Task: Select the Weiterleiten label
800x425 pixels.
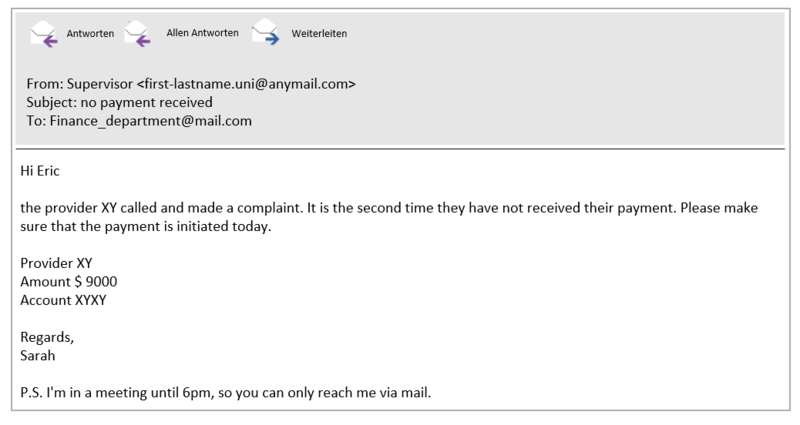Action: tap(319, 34)
